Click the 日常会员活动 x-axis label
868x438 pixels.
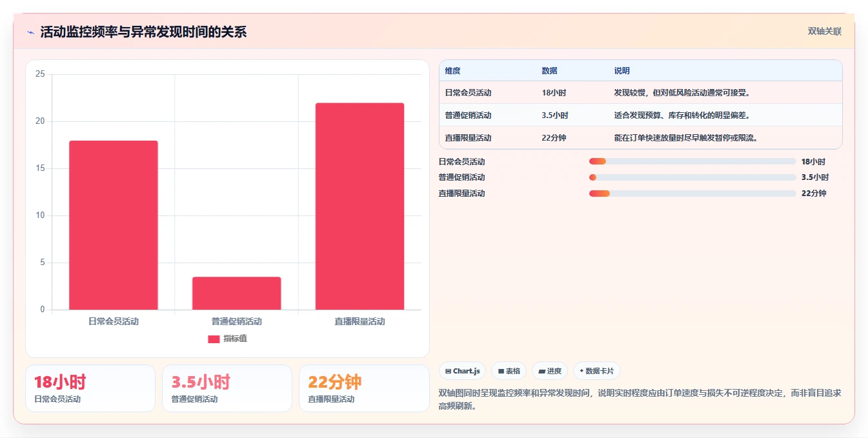(x=114, y=321)
